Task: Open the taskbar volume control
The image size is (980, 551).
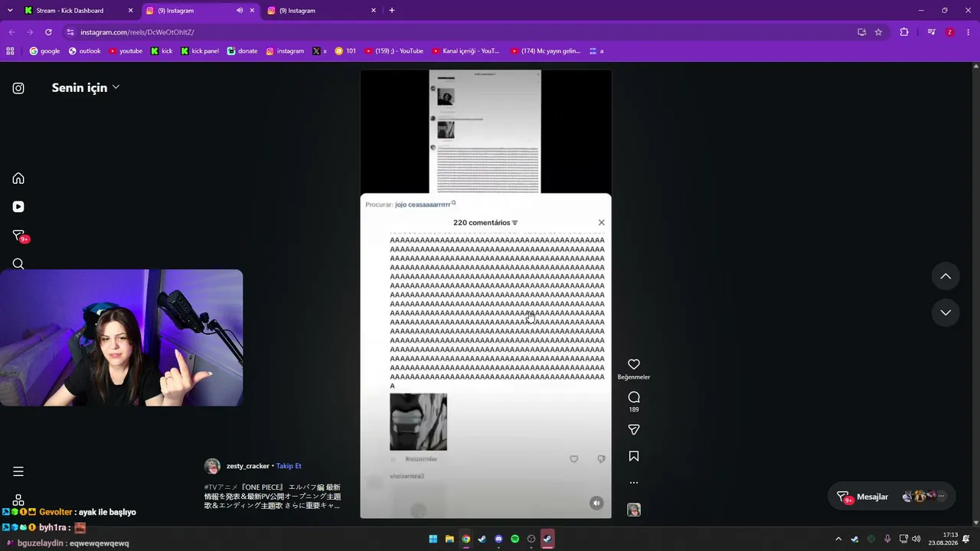Action: [916, 539]
